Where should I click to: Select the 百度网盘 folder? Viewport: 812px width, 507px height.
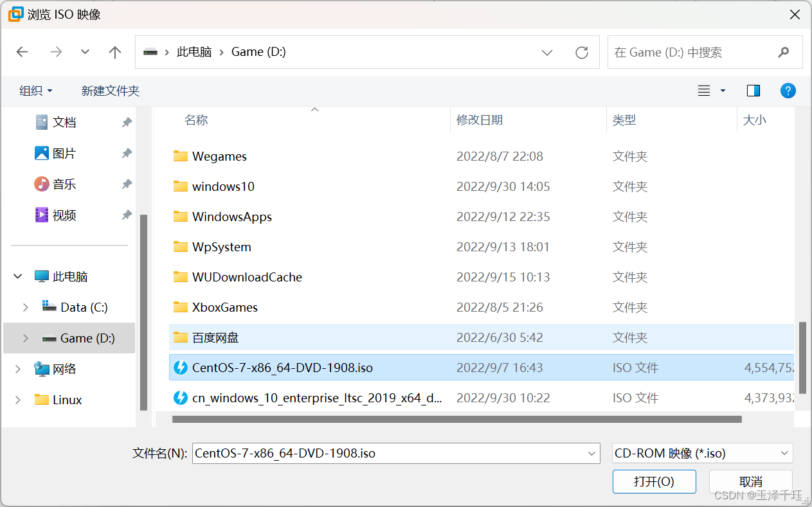click(x=482, y=337)
